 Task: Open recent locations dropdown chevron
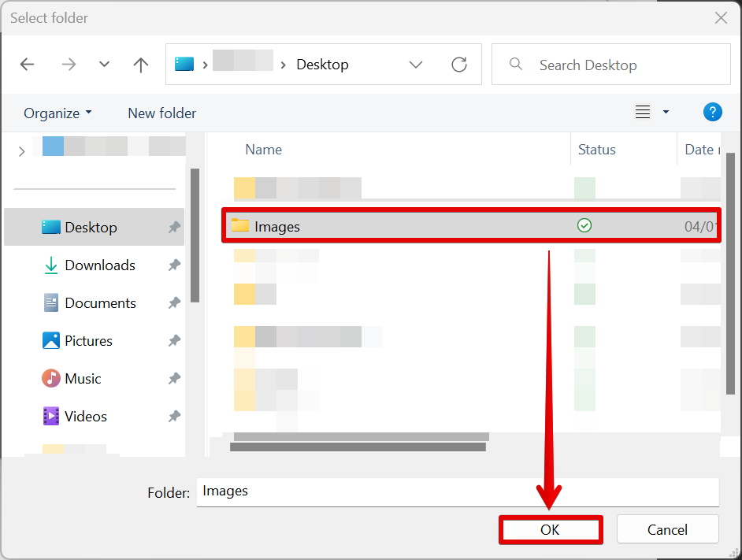104,65
